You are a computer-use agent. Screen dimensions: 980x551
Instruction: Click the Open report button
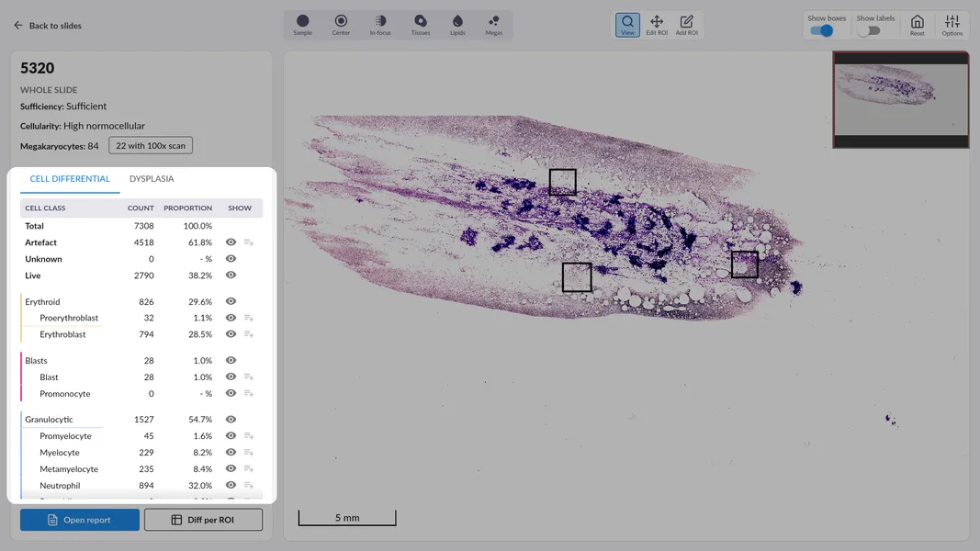[x=80, y=520]
